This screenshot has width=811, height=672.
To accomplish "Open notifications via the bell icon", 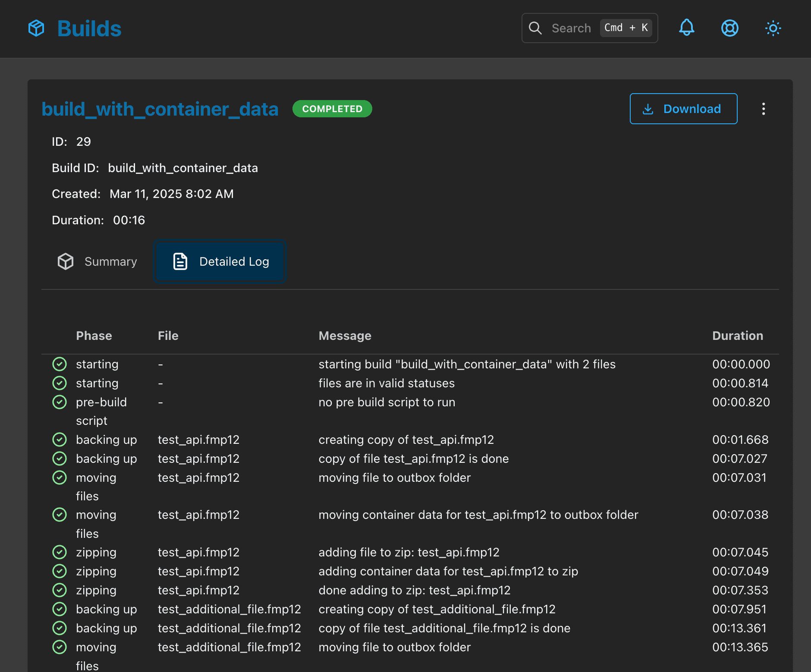I will click(x=687, y=28).
